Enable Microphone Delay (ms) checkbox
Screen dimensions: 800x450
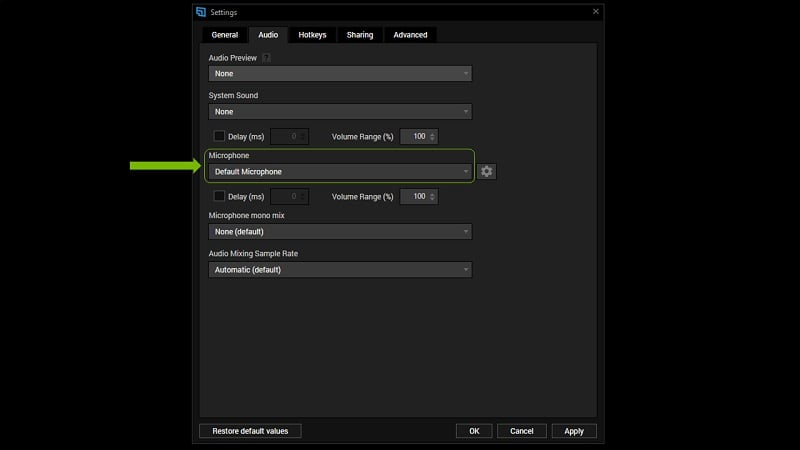point(219,196)
